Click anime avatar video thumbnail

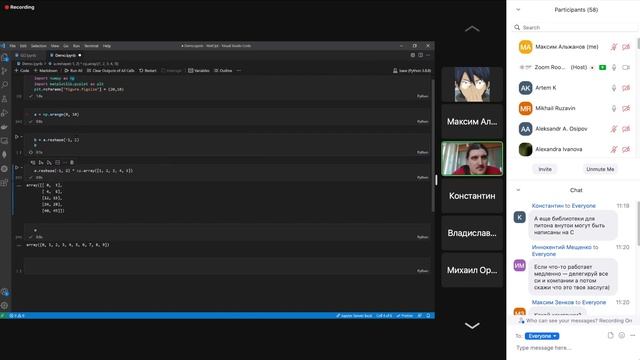pos(472,84)
